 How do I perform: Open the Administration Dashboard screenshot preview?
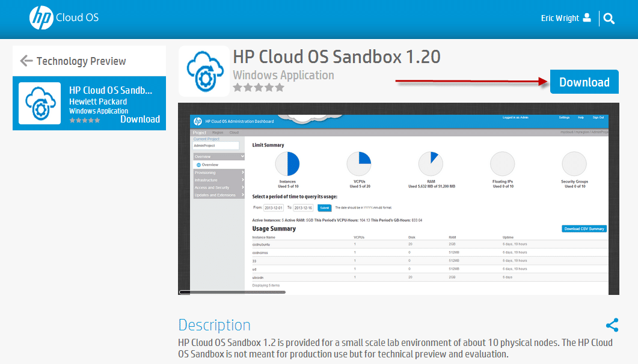click(x=398, y=198)
